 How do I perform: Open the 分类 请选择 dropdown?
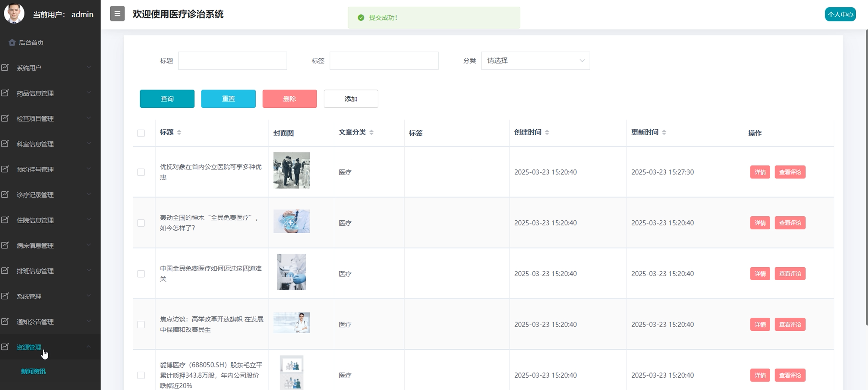[535, 61]
